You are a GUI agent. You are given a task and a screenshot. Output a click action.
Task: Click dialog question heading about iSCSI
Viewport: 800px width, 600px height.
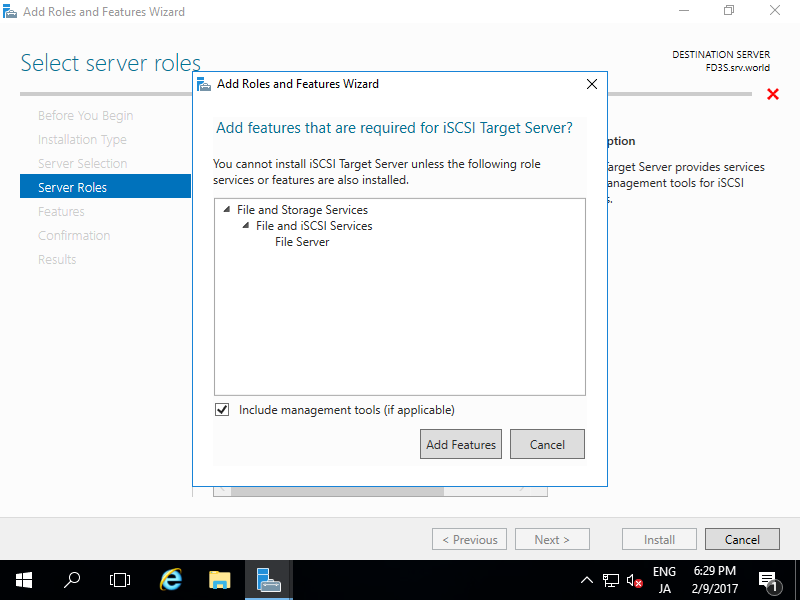[394, 128]
